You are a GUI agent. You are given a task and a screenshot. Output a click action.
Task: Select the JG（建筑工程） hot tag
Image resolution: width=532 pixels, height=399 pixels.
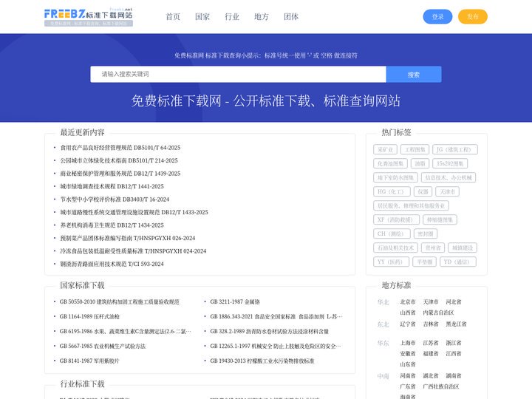pos(455,149)
